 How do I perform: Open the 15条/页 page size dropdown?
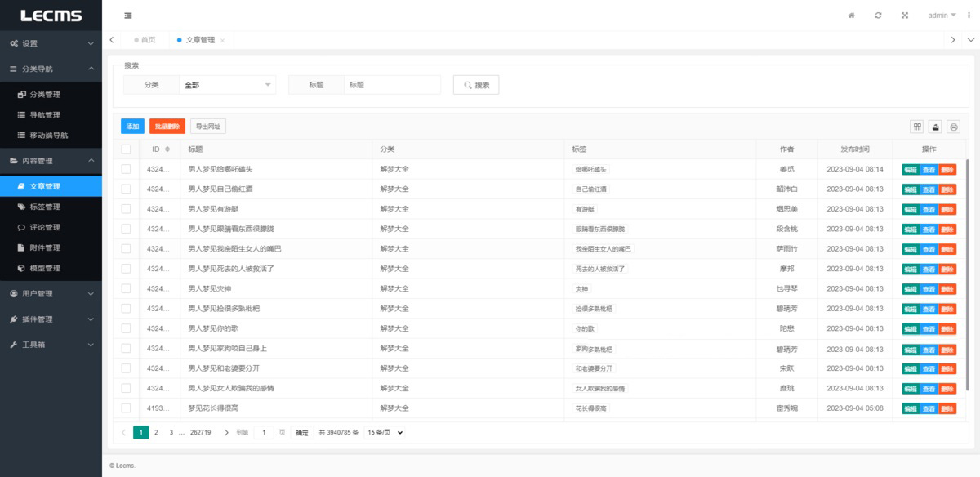[x=385, y=432]
